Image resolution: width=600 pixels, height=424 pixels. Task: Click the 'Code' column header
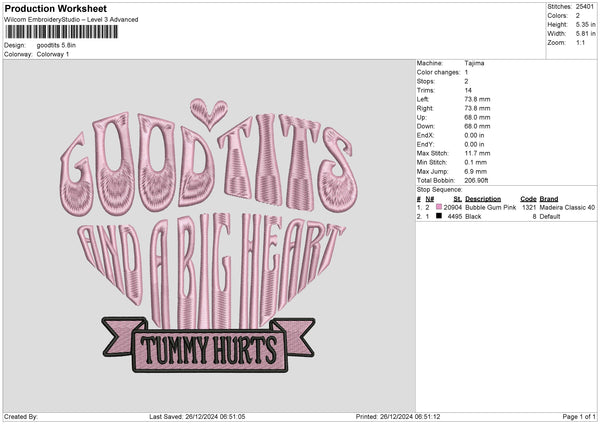(x=528, y=199)
